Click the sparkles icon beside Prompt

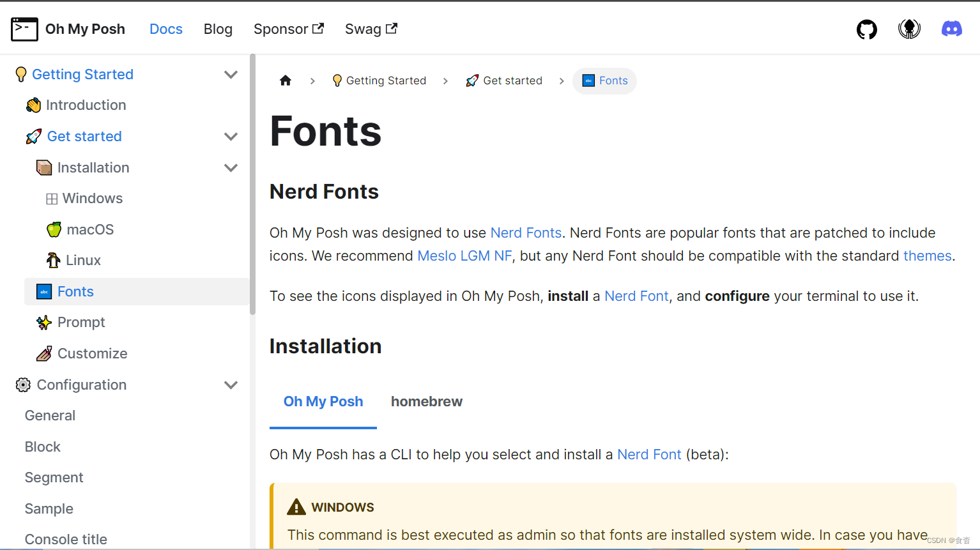[x=44, y=323]
